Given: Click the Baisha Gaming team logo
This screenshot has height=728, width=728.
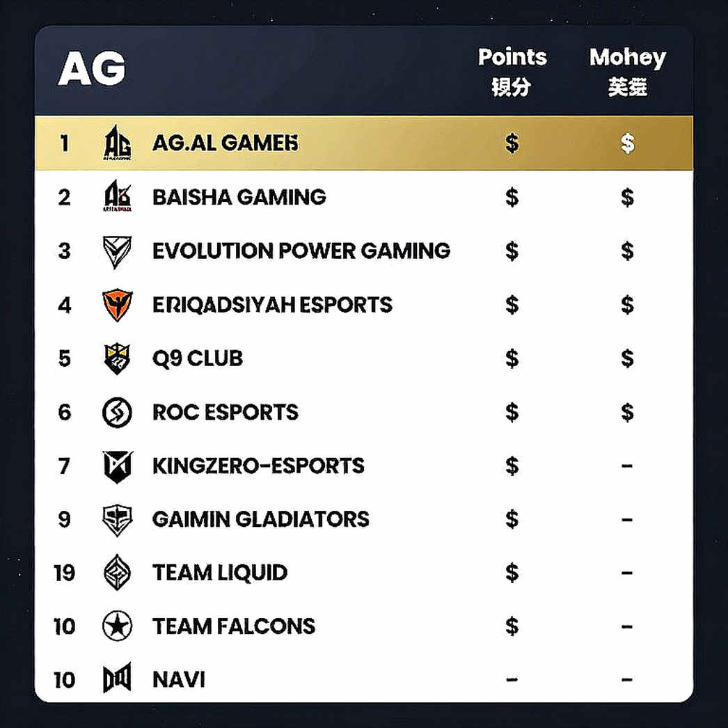Looking at the screenshot, I should pyautogui.click(x=117, y=196).
